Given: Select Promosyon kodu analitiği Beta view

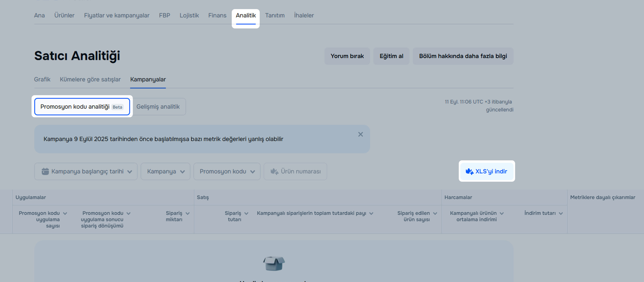Looking at the screenshot, I should (82, 107).
